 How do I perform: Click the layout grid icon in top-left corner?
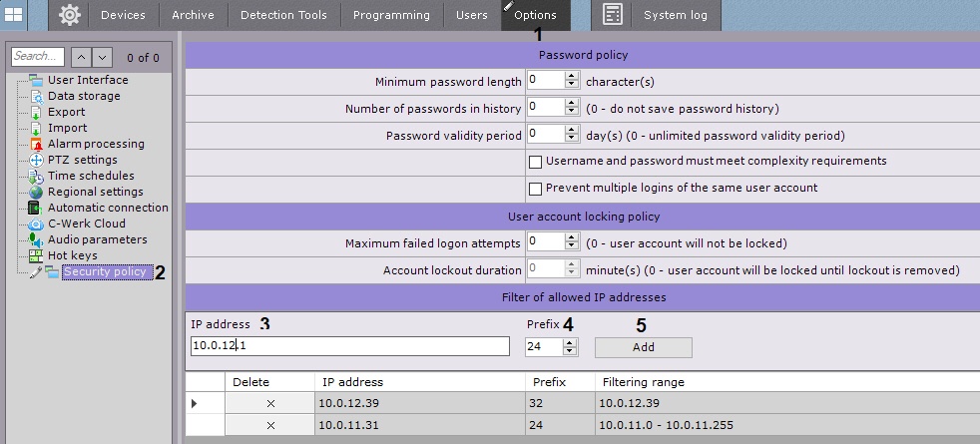pyautogui.click(x=15, y=15)
